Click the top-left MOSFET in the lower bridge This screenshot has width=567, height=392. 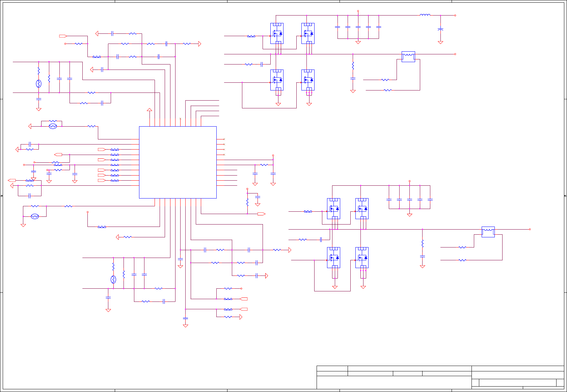(333, 209)
